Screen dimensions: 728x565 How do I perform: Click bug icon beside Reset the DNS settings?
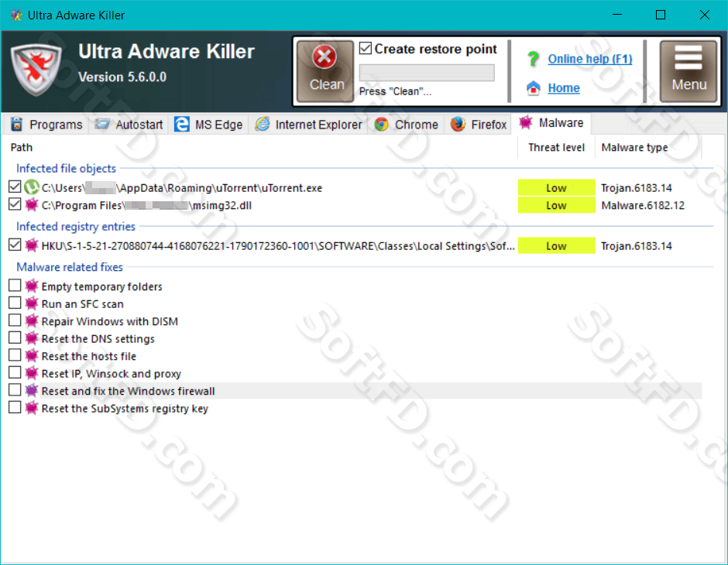pyautogui.click(x=32, y=338)
